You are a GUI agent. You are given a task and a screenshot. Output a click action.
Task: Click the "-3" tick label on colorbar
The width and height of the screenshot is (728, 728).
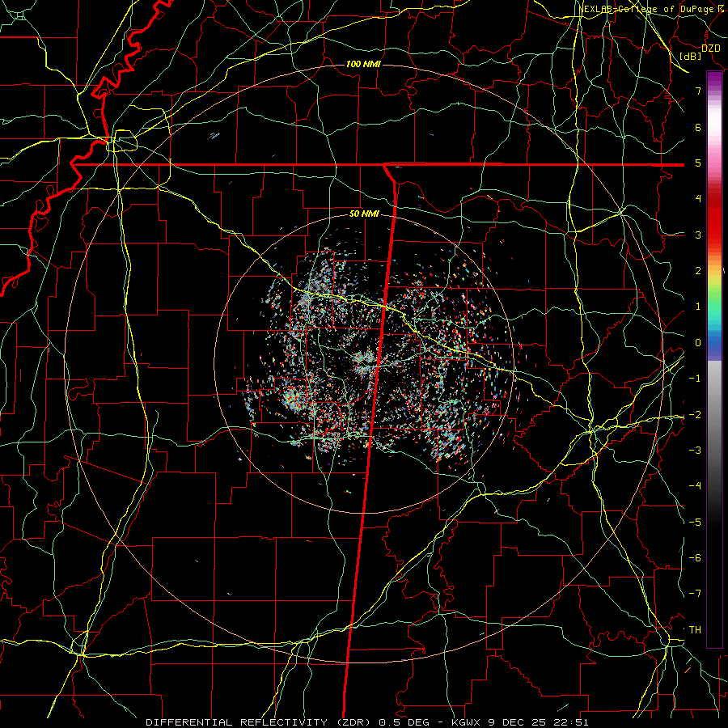pyautogui.click(x=695, y=451)
